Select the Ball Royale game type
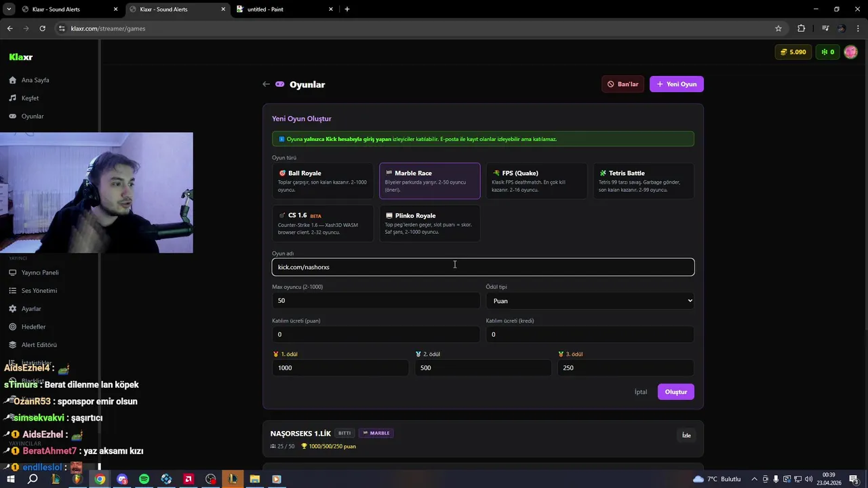 point(323,181)
